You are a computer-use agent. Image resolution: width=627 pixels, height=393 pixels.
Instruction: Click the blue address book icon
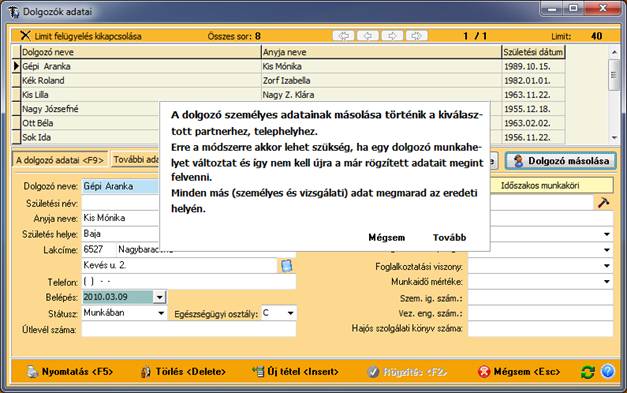coord(286,265)
